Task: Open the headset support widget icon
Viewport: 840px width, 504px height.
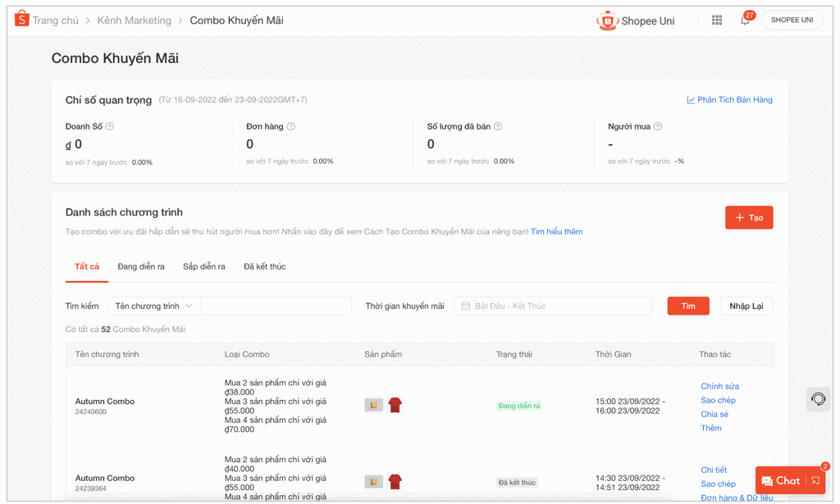Action: point(819,399)
